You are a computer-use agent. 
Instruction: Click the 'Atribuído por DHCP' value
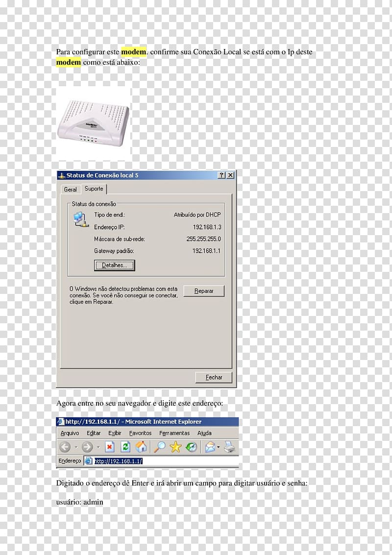coord(197,215)
